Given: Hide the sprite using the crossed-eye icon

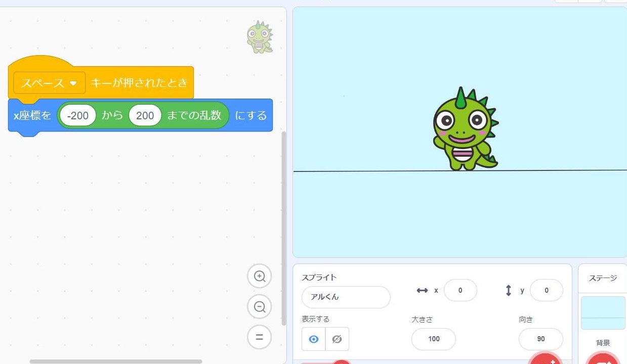Looking at the screenshot, I should pyautogui.click(x=337, y=339).
